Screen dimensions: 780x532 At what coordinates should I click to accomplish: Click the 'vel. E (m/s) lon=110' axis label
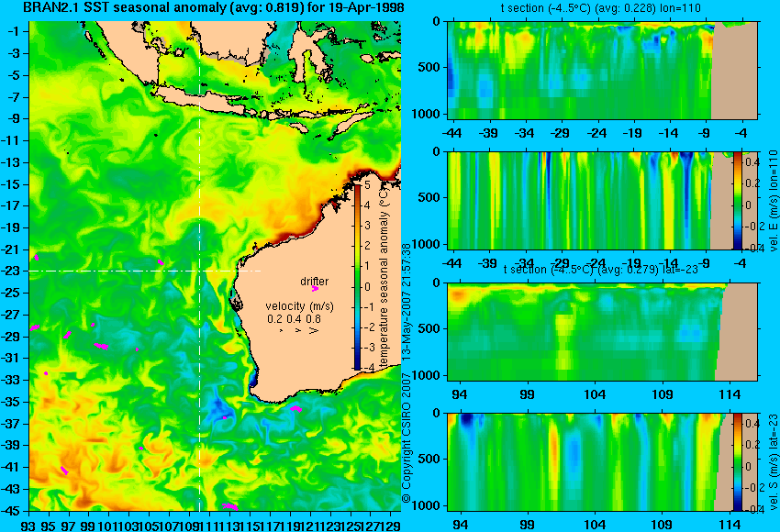(774, 201)
